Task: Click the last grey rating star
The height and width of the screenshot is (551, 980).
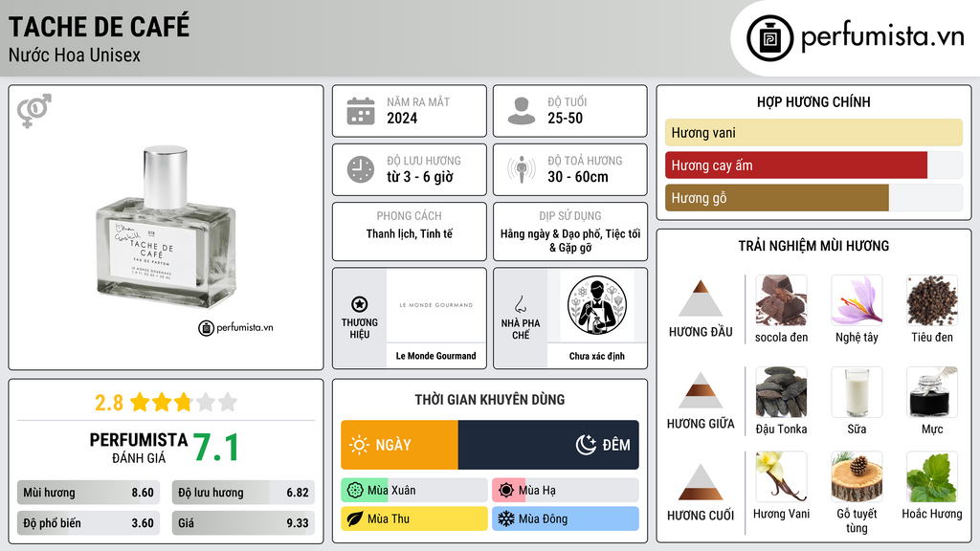Action: tap(228, 402)
